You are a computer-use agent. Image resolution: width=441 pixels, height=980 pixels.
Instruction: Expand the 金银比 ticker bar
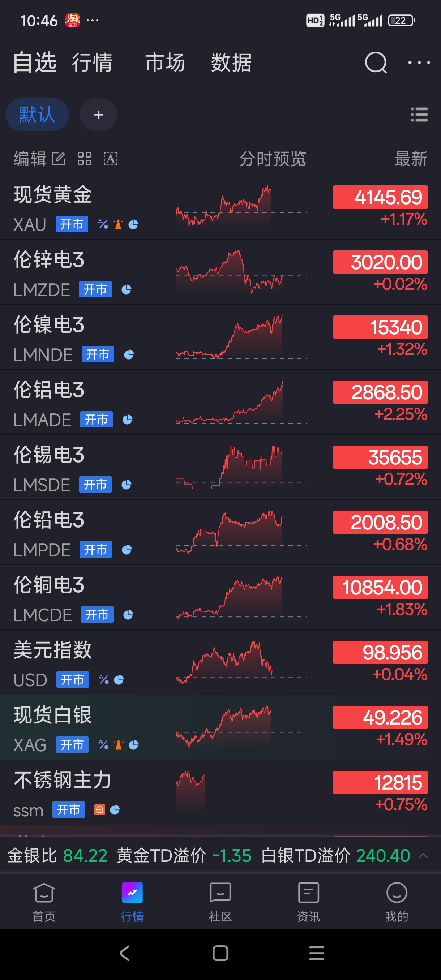tap(423, 856)
